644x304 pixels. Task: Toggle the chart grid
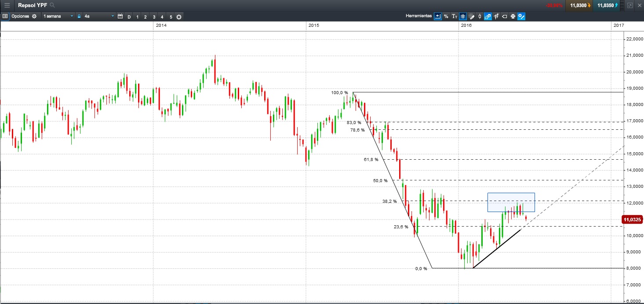(x=463, y=16)
